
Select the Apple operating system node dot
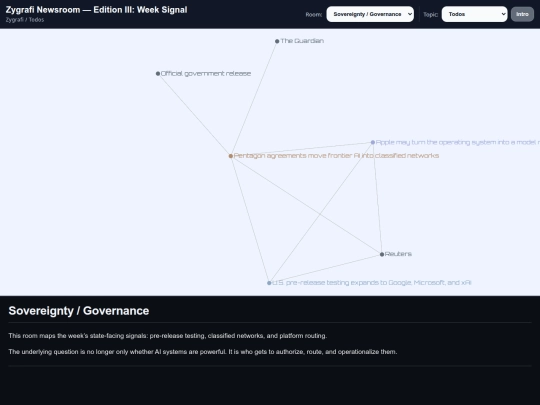[373, 142]
